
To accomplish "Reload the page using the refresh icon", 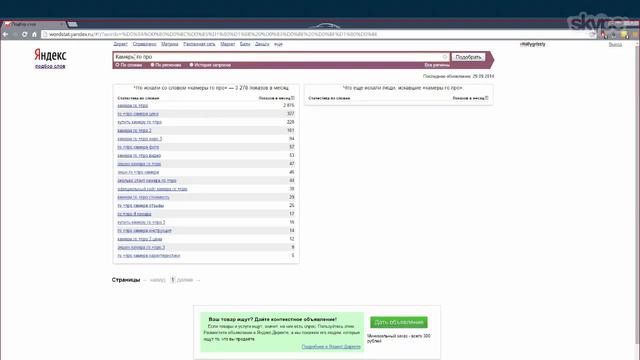I will point(24,34).
